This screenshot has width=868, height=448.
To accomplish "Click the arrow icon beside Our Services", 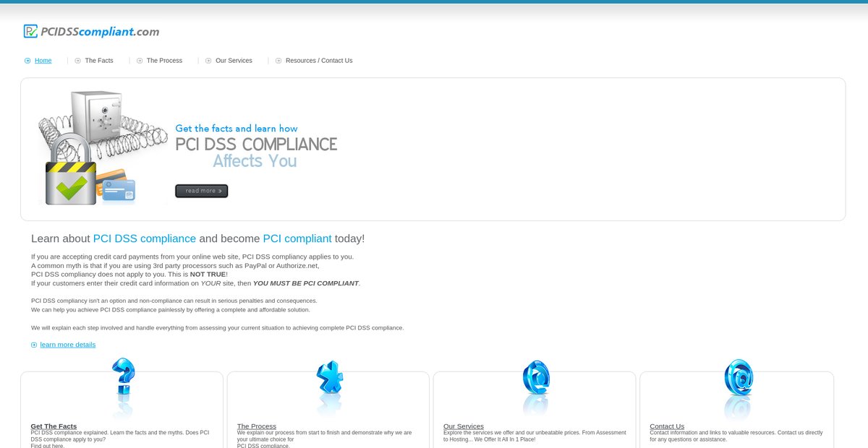I will 208,61.
